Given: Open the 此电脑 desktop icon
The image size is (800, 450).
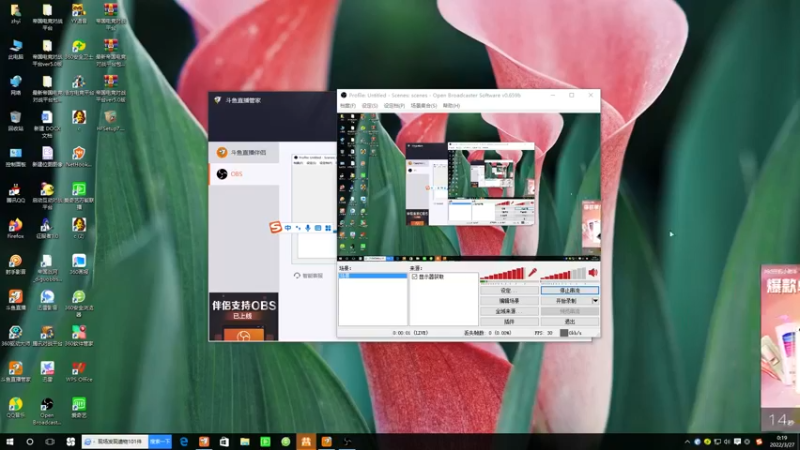Looking at the screenshot, I should point(15,49).
